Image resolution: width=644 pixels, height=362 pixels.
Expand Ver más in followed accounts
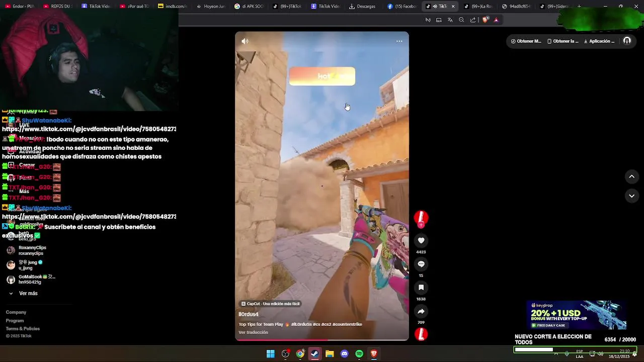tap(23, 294)
